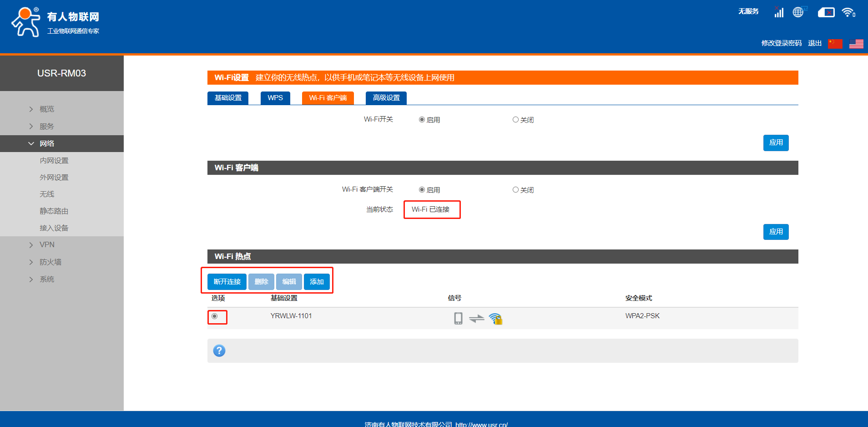Click the Wi-Fi status icon in header
This screenshot has width=868, height=427.
point(848,12)
